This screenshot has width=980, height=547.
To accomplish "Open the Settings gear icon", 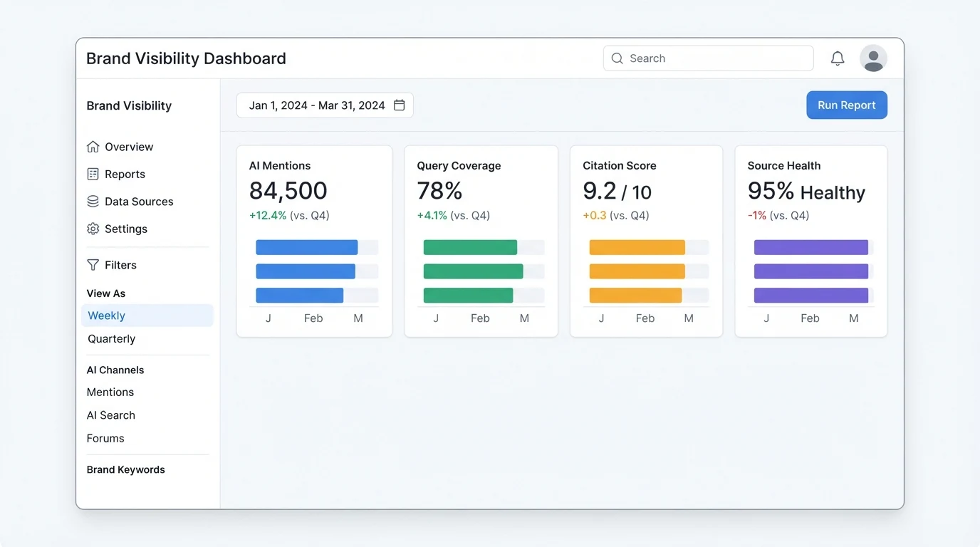I will point(93,229).
